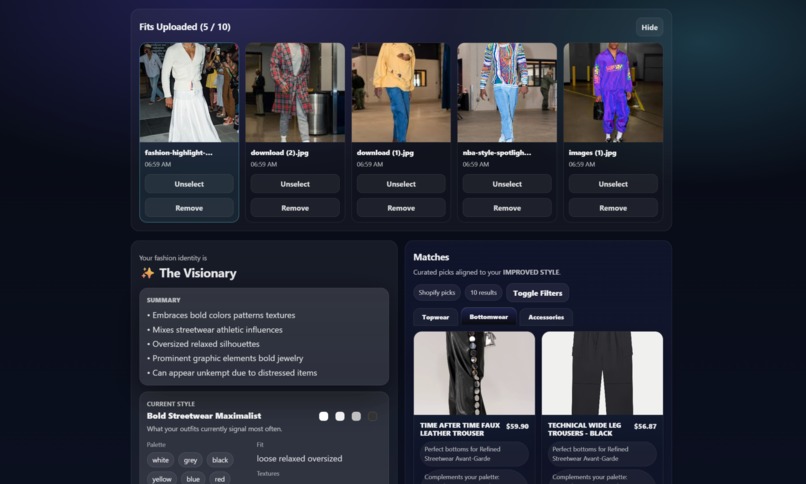This screenshot has height=484, width=806.
Task: Unselect images (1).jpg outfit
Action: [x=613, y=184]
